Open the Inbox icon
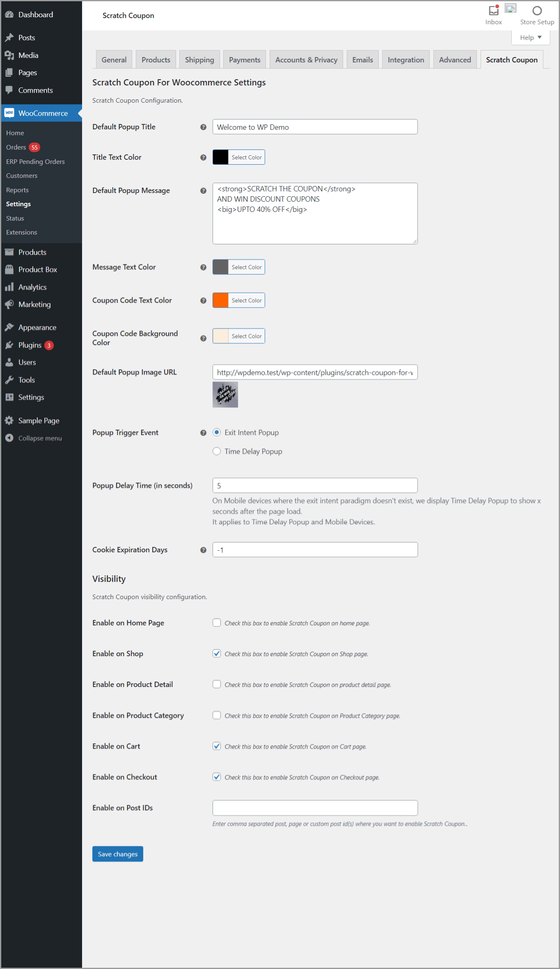The width and height of the screenshot is (560, 969). 494,10
